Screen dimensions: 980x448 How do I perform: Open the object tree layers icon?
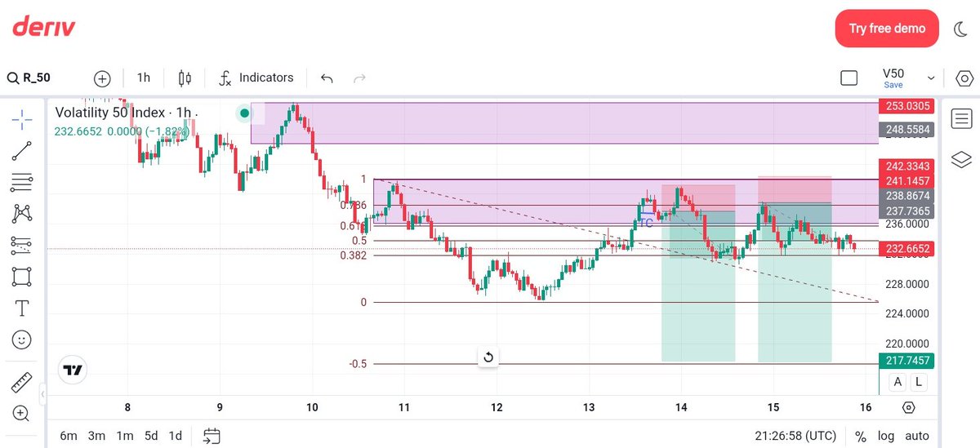pos(962,158)
